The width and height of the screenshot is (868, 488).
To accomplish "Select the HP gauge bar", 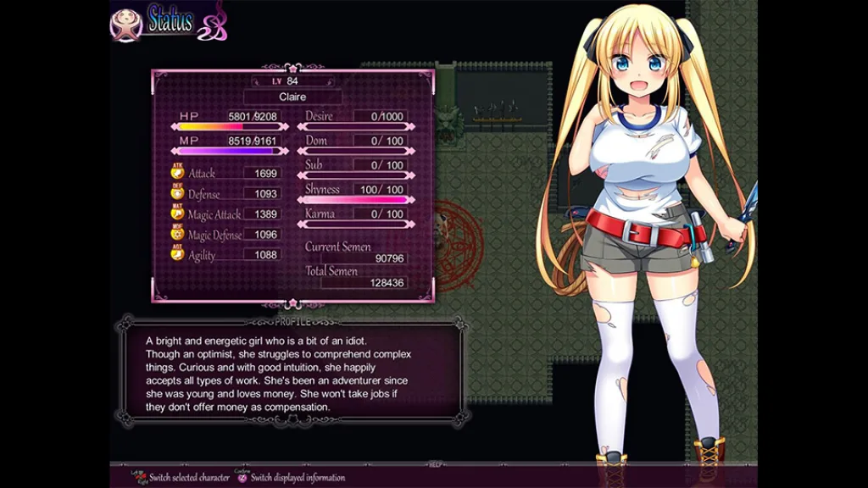I will pyautogui.click(x=230, y=127).
